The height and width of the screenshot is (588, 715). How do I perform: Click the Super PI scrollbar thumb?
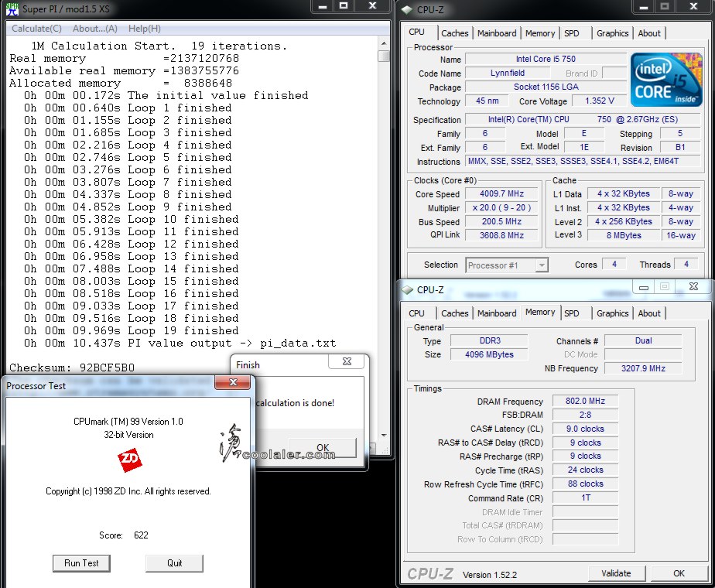coord(384,56)
